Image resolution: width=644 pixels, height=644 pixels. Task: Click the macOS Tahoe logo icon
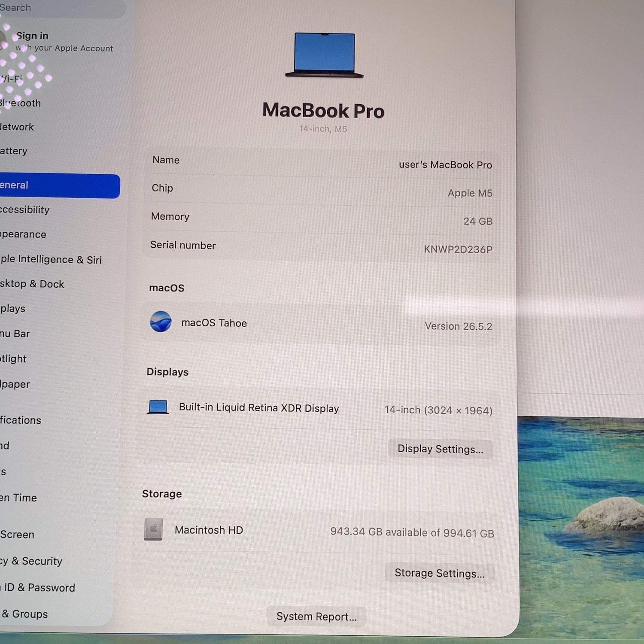161,322
